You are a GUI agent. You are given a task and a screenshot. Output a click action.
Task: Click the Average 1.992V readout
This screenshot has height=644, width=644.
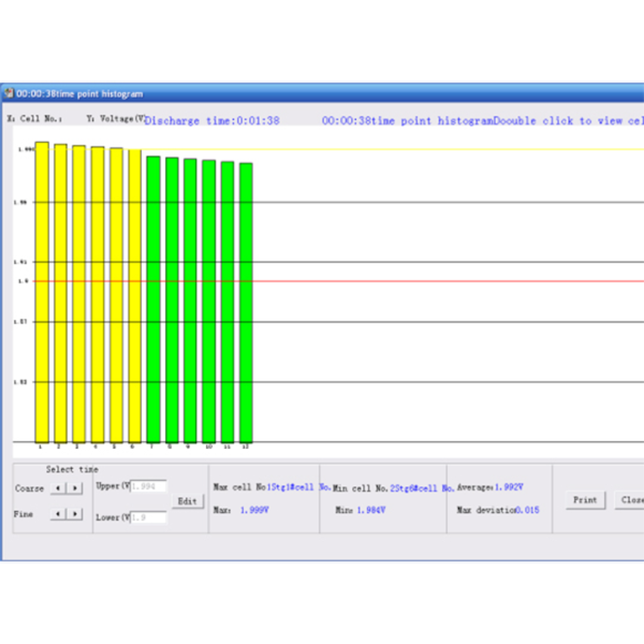490,488
